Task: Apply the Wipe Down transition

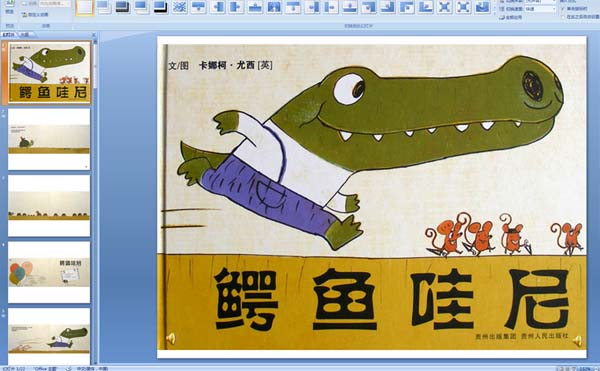Action: point(198,7)
